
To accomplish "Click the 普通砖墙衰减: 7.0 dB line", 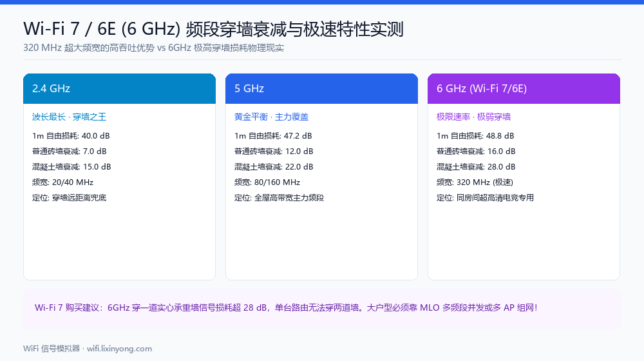I will coord(70,151).
